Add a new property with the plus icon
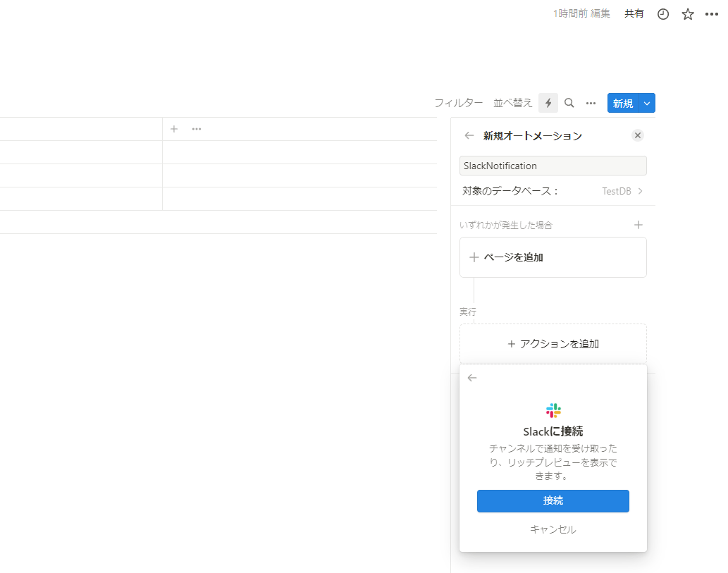Viewport: 728px width, 573px height. tap(173, 129)
